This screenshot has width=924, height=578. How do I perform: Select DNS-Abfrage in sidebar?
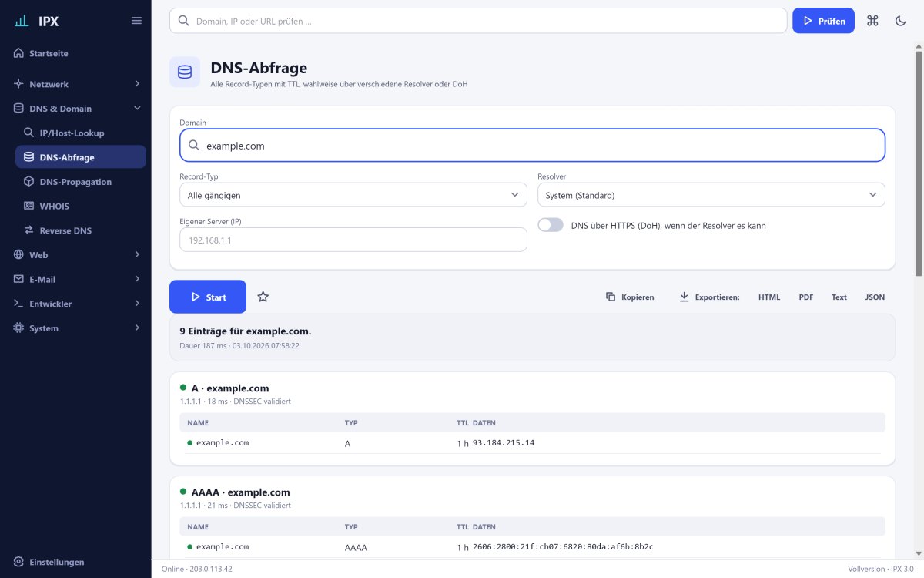point(81,157)
